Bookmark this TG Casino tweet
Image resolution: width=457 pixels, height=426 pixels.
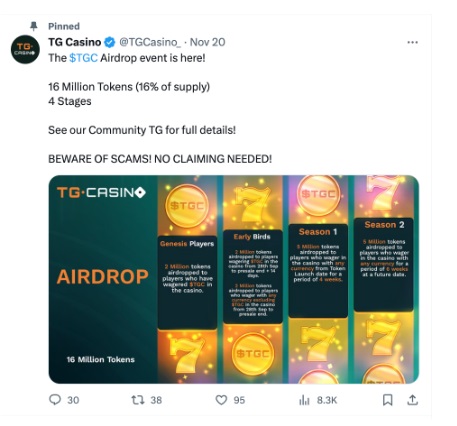tap(387, 400)
